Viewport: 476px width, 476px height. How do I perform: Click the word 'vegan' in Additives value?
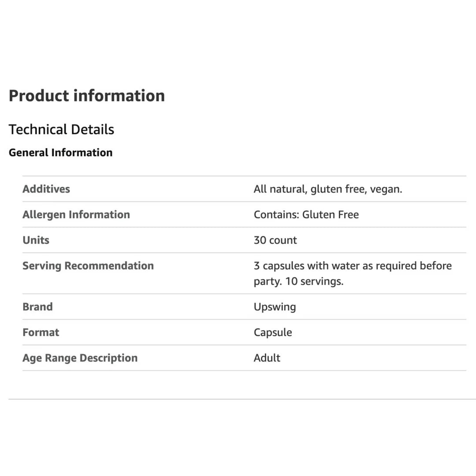385,189
